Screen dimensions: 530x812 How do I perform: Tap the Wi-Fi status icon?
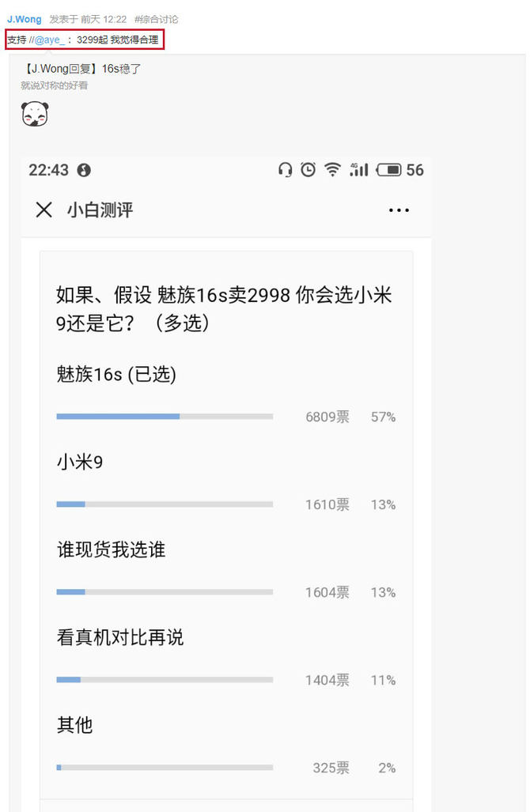click(x=332, y=169)
